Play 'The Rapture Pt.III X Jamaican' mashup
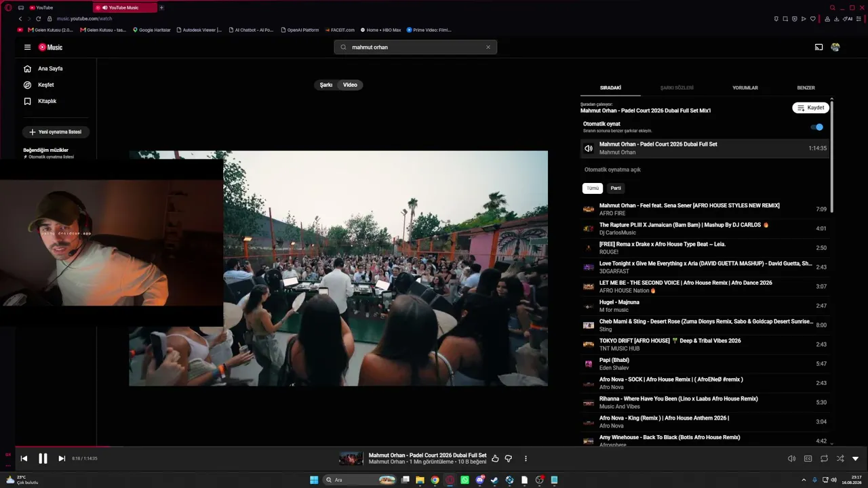The height and width of the screenshot is (488, 868). coord(705,228)
